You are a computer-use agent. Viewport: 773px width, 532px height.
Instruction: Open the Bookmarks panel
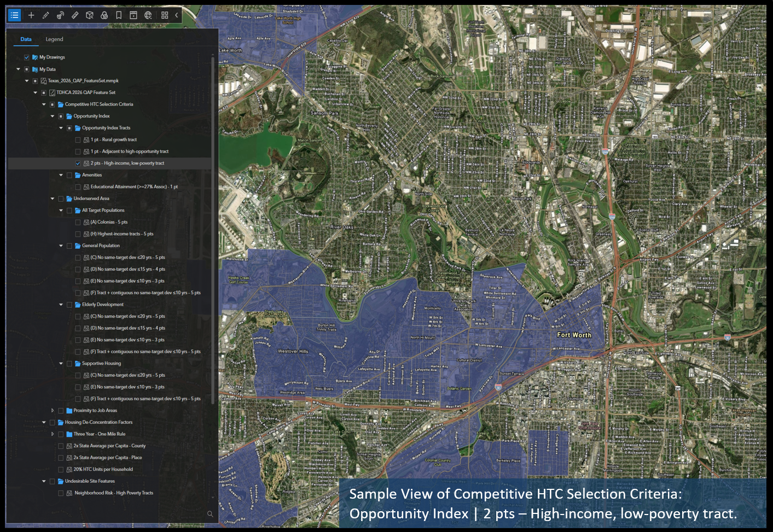(119, 15)
